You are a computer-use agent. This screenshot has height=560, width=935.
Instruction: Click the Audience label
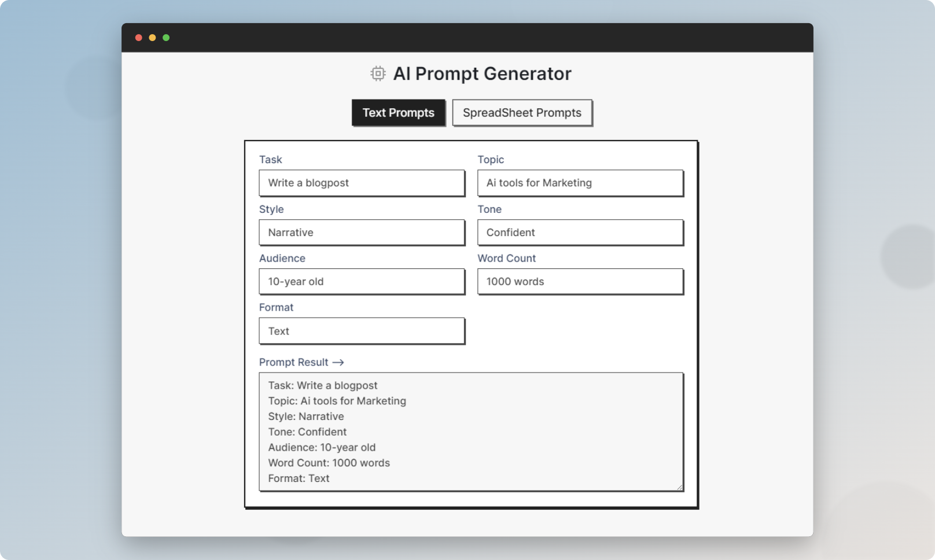(x=282, y=259)
